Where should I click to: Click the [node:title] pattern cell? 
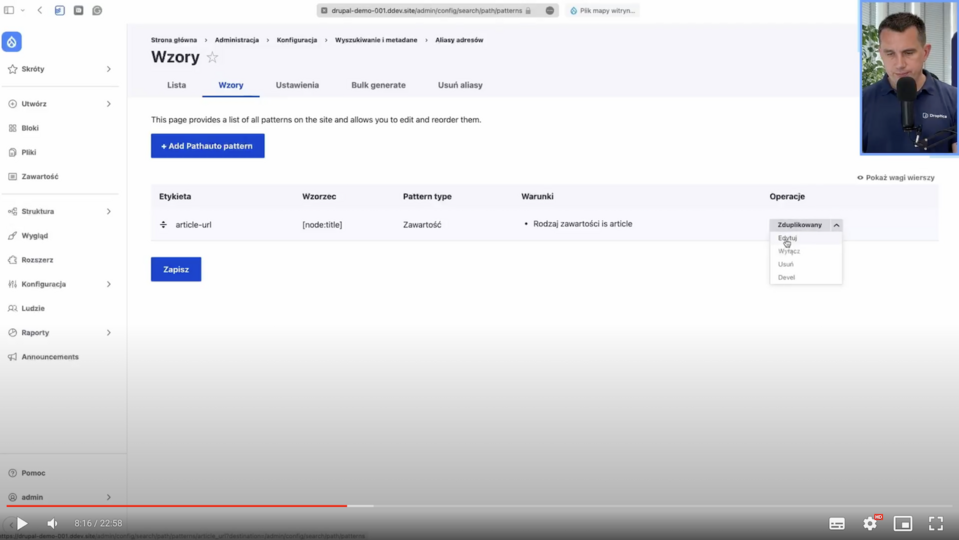pos(322,225)
